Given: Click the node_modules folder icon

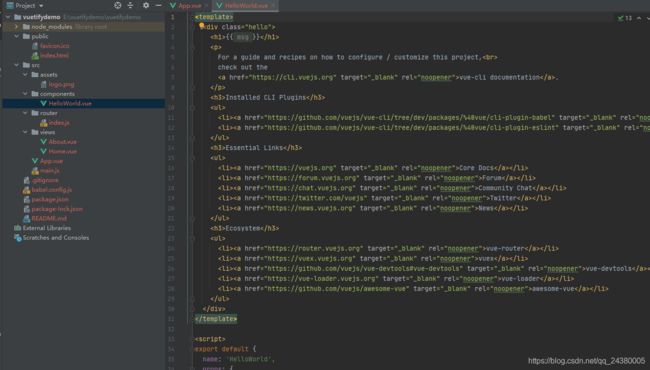Looking at the screenshot, I should [26, 27].
